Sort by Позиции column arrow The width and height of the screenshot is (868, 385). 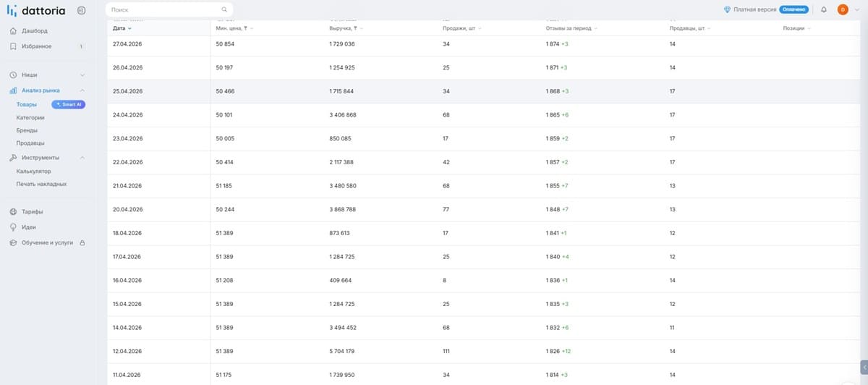point(809,28)
